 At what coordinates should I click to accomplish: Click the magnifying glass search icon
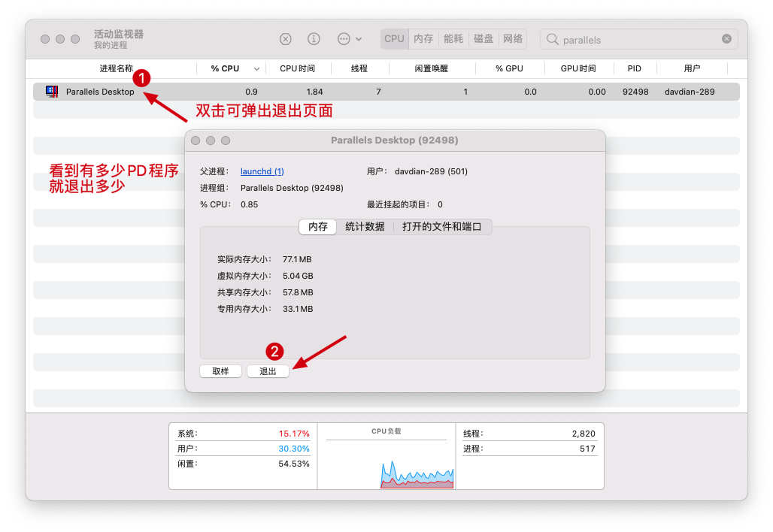553,39
